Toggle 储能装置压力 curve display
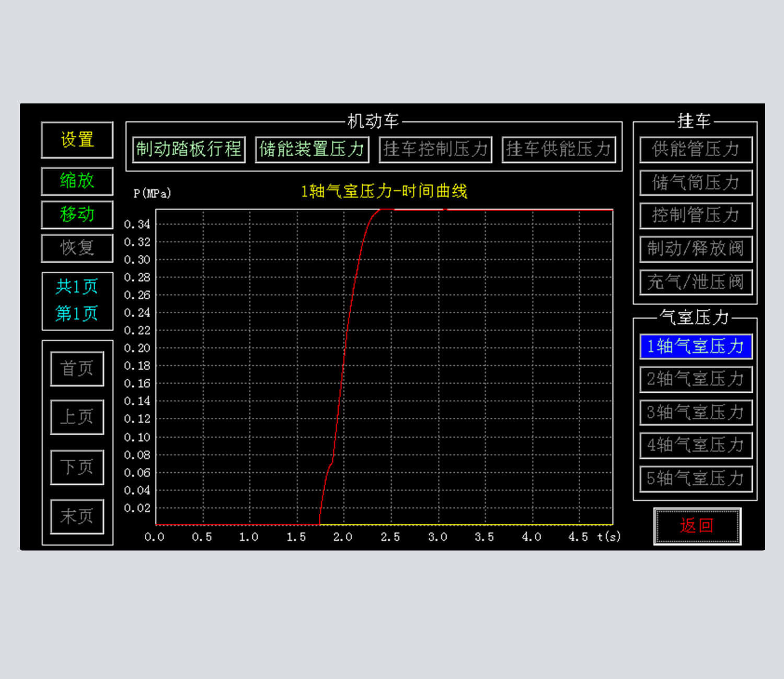Screen dimensions: 784x679 click(312, 149)
